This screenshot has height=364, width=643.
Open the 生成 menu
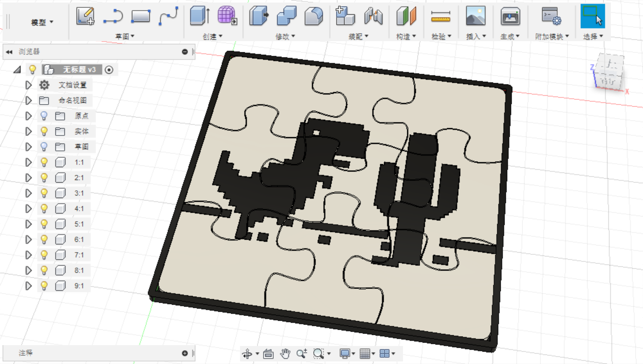point(510,36)
